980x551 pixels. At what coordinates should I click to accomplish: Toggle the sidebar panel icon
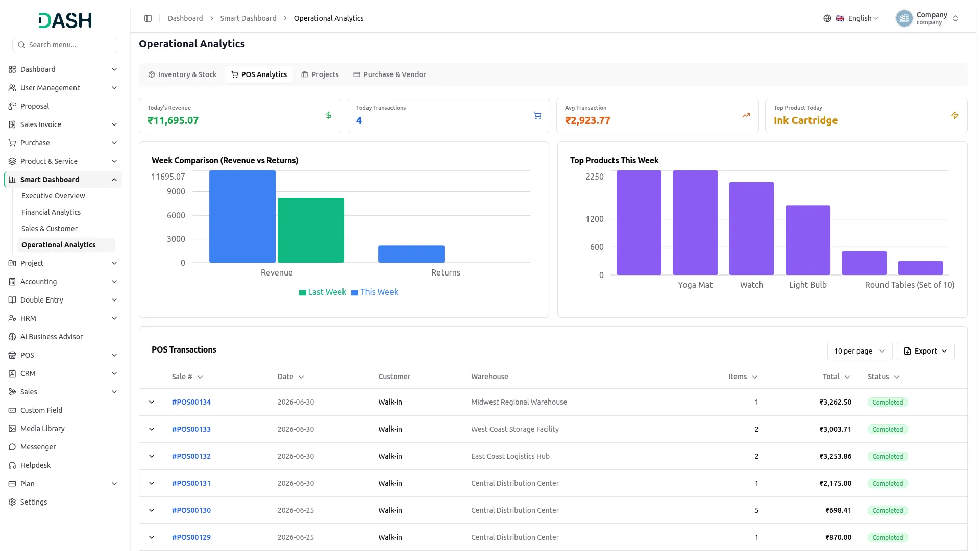pos(148,18)
